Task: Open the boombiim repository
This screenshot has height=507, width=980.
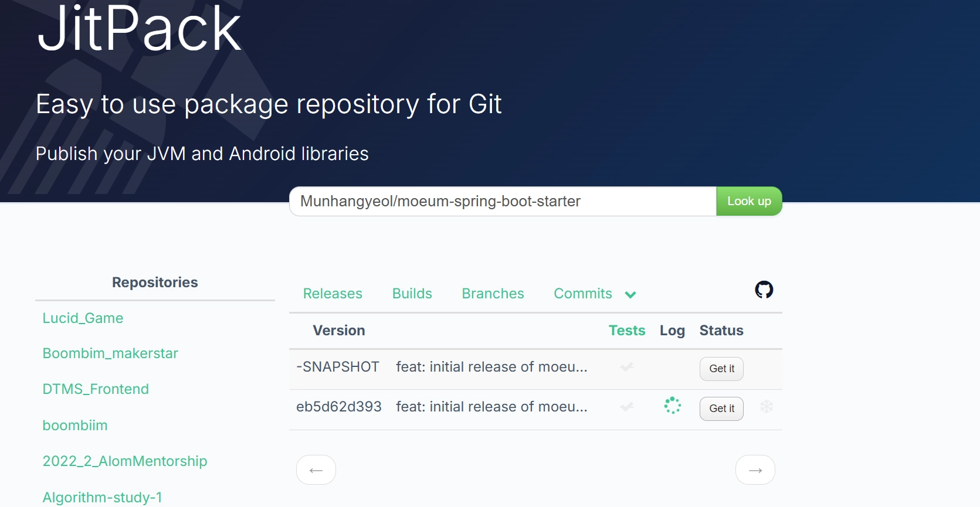Action: 75,426
